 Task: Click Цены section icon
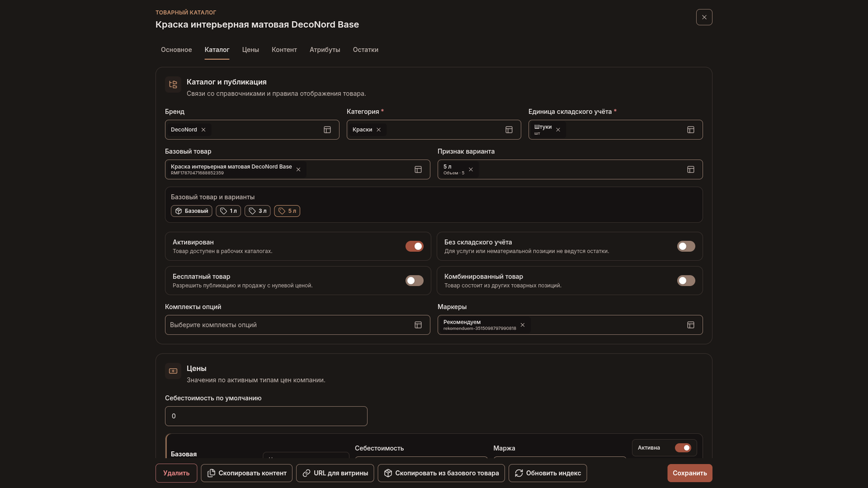(173, 371)
